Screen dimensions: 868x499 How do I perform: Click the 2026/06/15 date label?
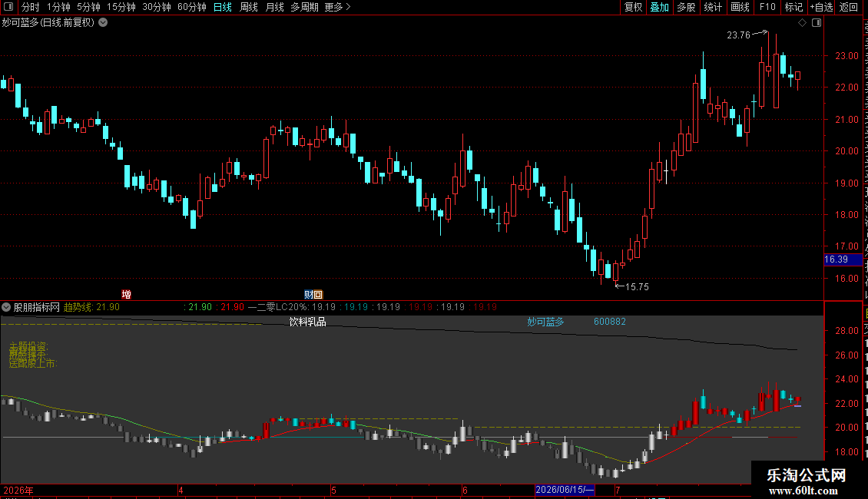tap(565, 490)
